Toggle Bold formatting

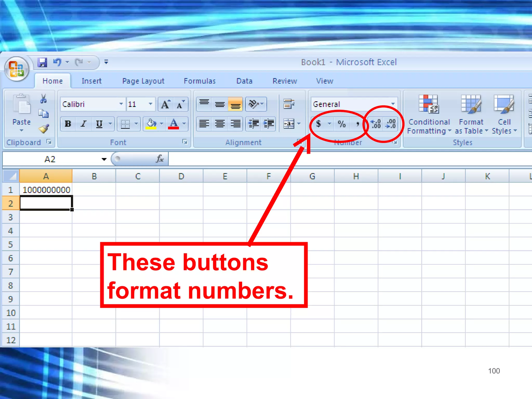68,124
